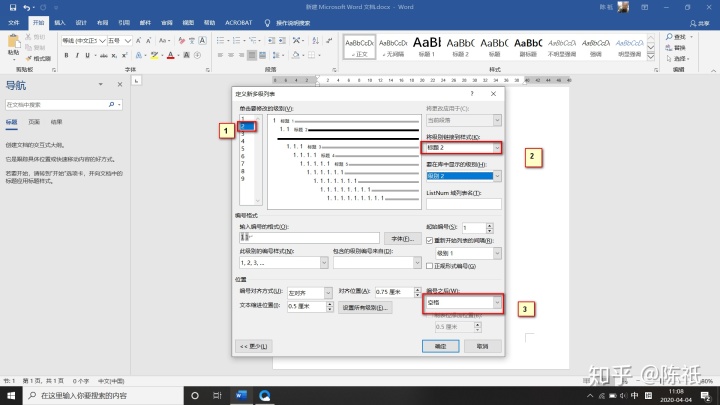
Task: Toggle Justify alignment button
Action: point(252,55)
